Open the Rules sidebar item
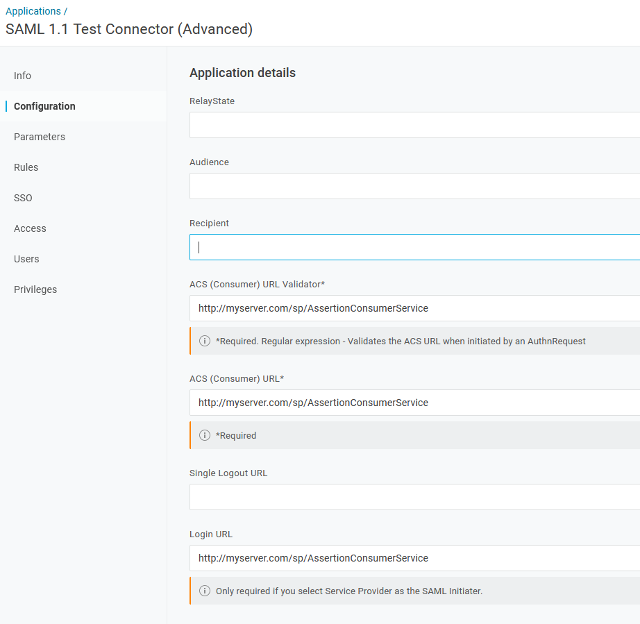The image size is (640, 624). click(x=26, y=167)
